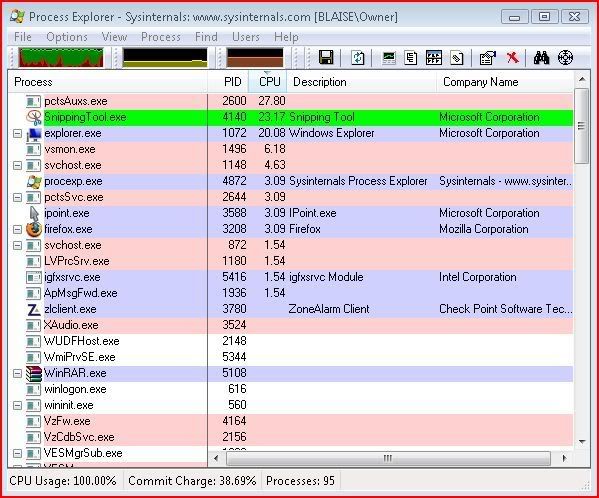Click the vertical scrollbar thumb
599x498 pixels.
pos(581,126)
